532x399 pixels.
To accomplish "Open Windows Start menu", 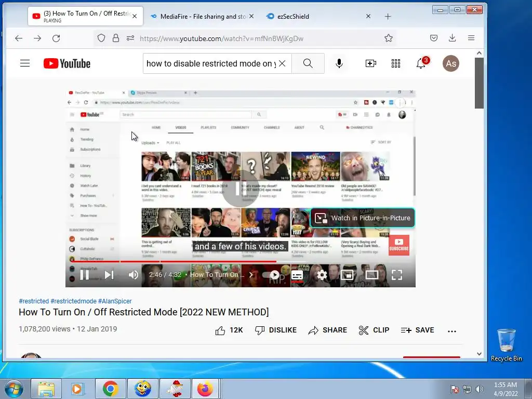I will pos(14,389).
